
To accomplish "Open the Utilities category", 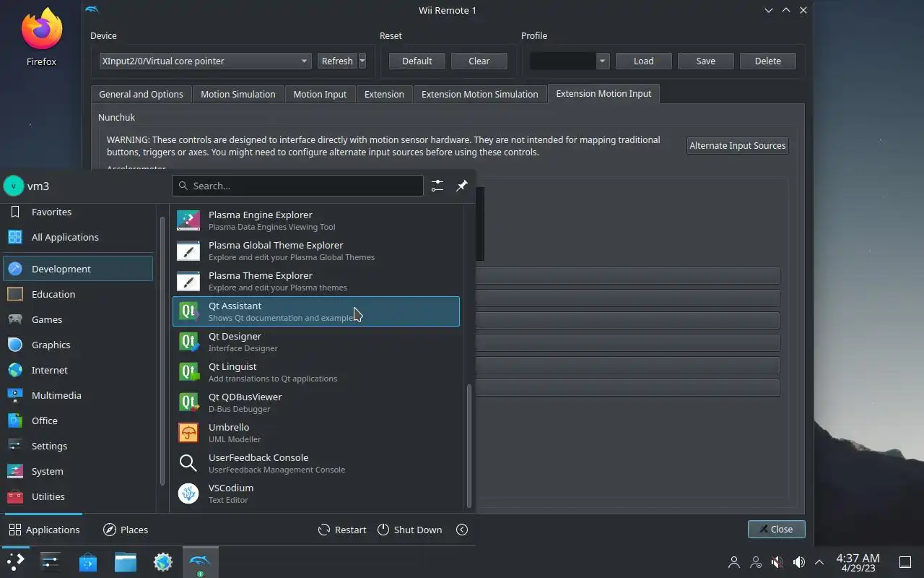I will coord(78,496).
